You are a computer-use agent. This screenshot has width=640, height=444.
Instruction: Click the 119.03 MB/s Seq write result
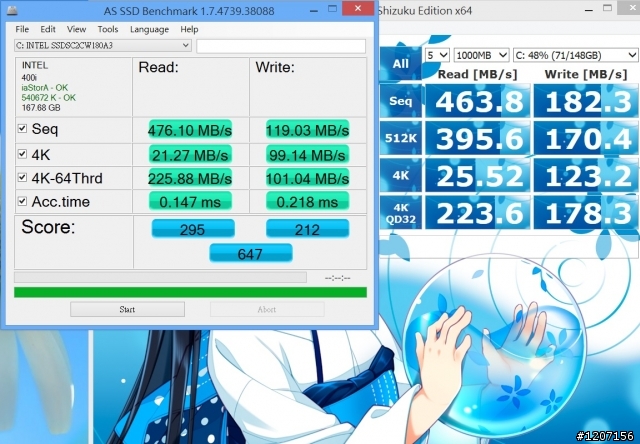[307, 130]
